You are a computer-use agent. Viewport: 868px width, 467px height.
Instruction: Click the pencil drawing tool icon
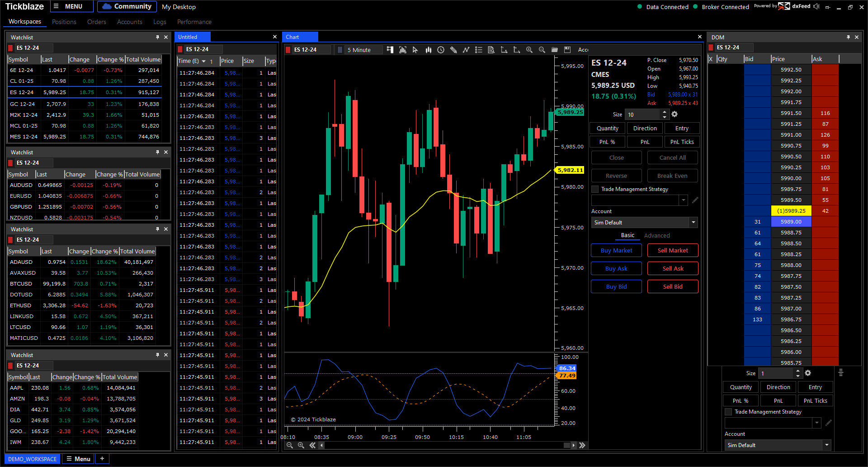click(453, 50)
